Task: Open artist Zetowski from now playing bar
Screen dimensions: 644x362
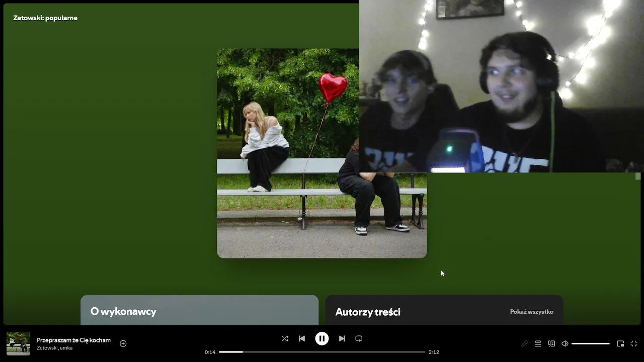Action: [47, 348]
